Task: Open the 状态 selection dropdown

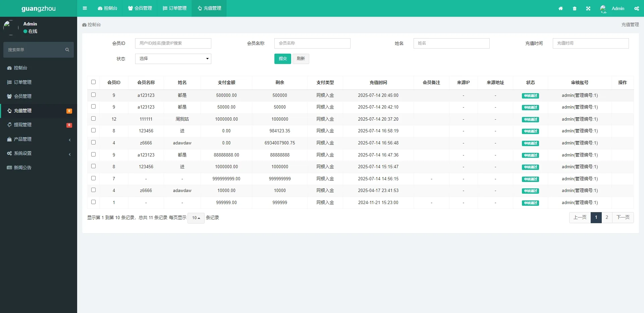Action: click(173, 59)
